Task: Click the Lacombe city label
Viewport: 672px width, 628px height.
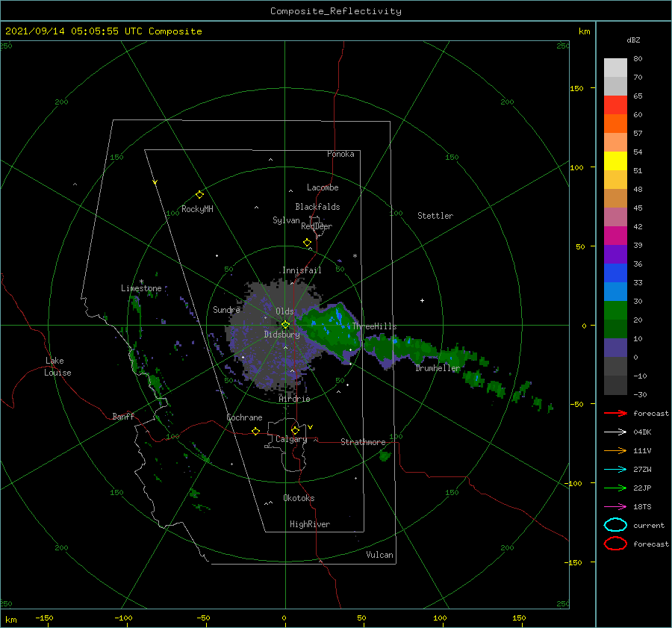Action: click(323, 187)
